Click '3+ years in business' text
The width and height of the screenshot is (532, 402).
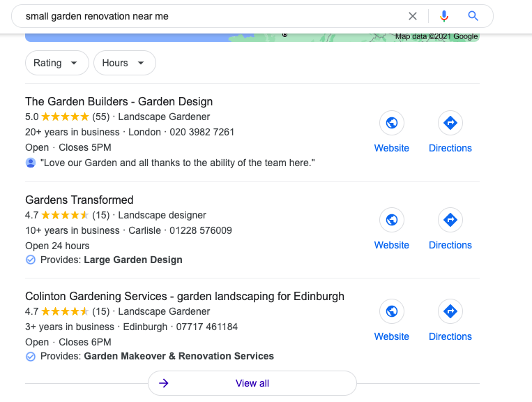click(x=70, y=327)
